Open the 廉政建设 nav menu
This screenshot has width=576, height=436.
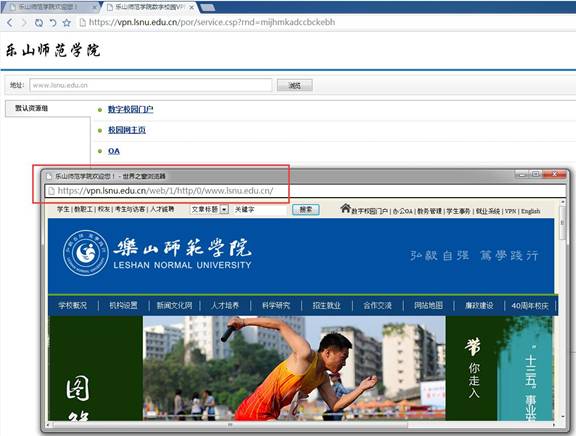(x=479, y=305)
